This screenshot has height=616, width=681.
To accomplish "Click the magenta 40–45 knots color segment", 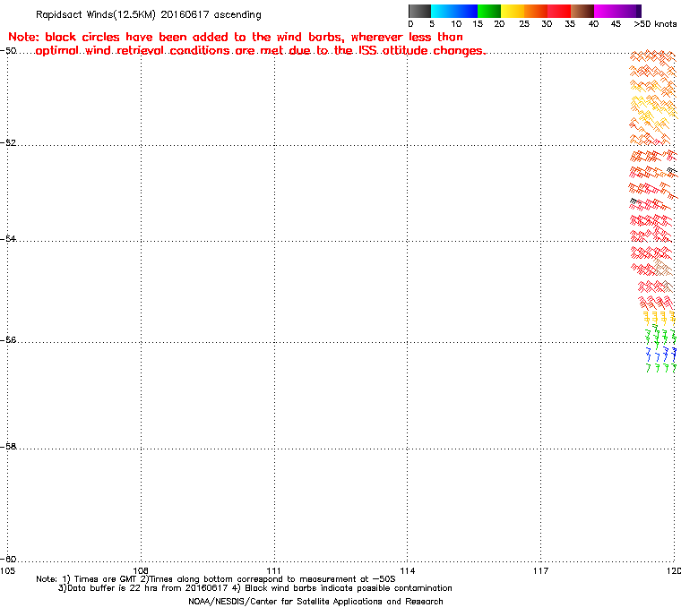I will 606,11.
